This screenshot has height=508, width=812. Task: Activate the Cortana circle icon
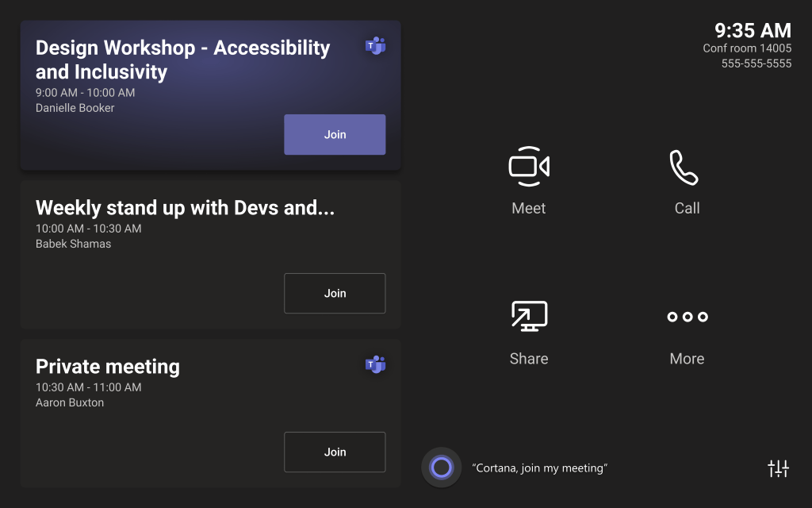click(x=441, y=468)
